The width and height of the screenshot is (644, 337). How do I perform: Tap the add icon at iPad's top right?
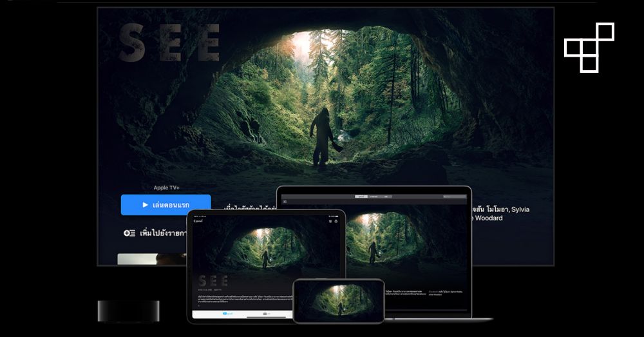point(330,221)
